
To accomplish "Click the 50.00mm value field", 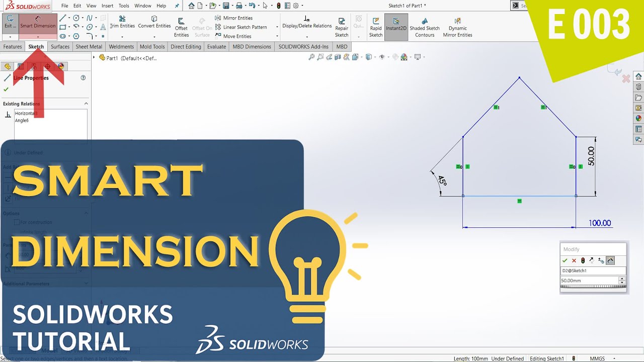I will coord(589,281).
